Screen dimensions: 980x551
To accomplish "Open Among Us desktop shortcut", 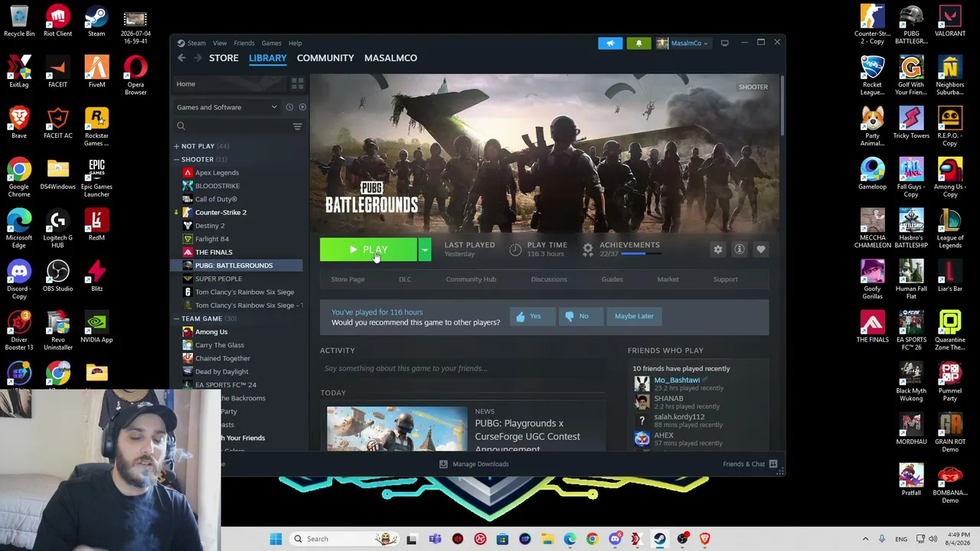I will click(x=949, y=178).
